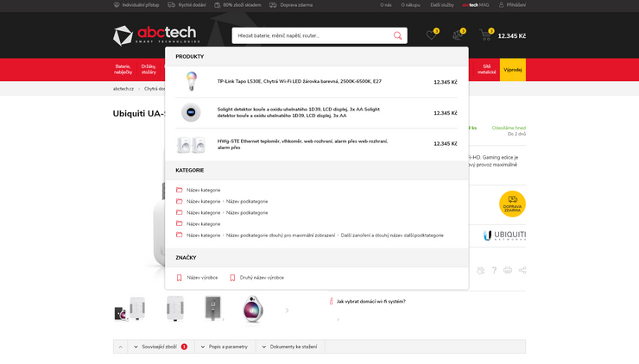This screenshot has height=364, width=639.
Task: Open the Sítě metalické menu category
Action: 487,69
